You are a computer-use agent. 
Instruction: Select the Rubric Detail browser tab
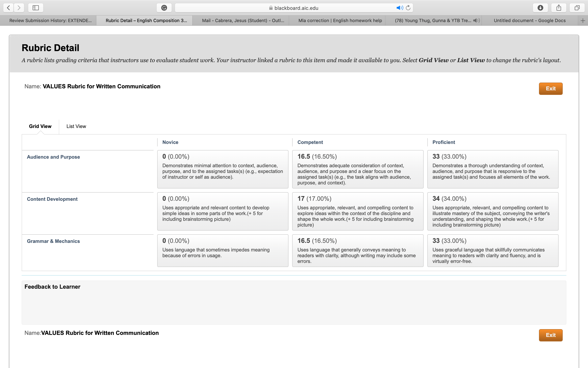pos(144,21)
